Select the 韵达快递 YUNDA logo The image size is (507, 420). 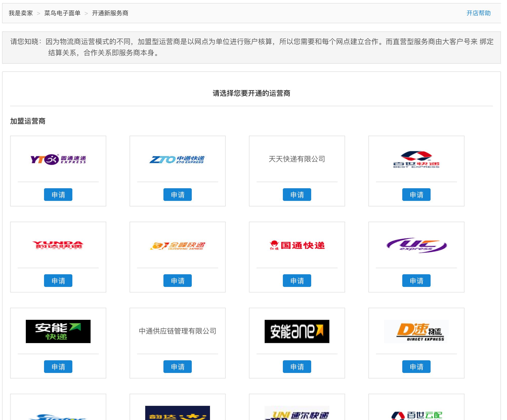click(58, 245)
